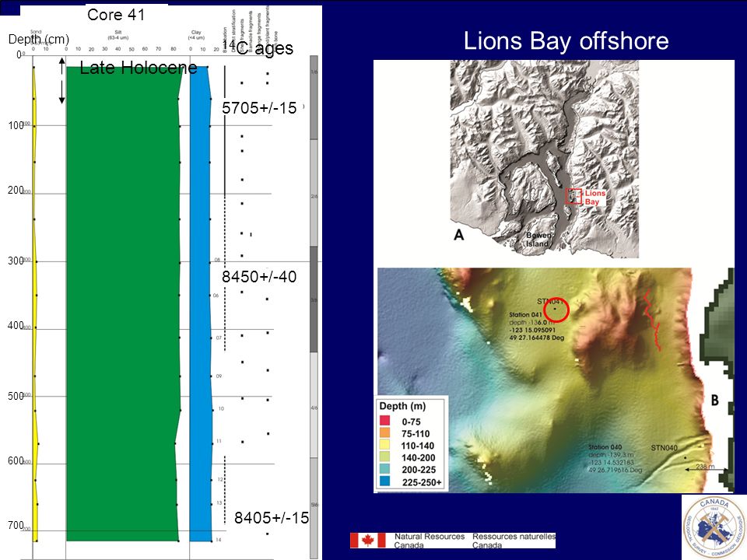Click 'Natural Resources Canada' text
Viewport: 747px width, 560px height.
click(430, 541)
